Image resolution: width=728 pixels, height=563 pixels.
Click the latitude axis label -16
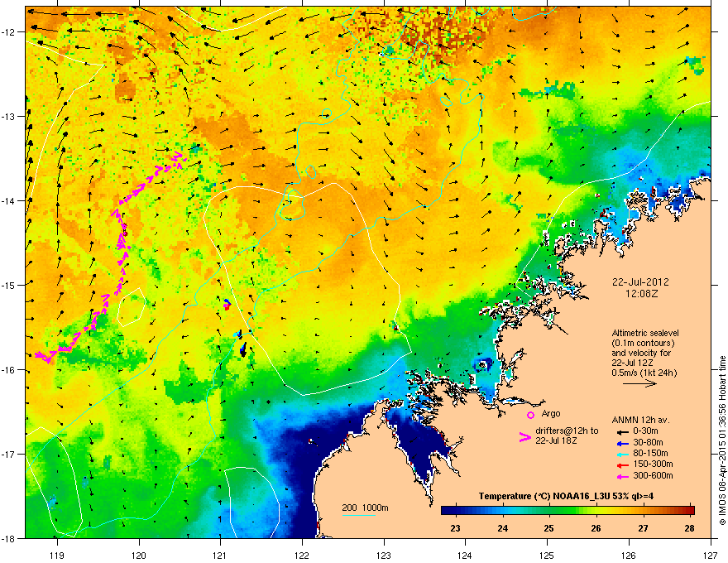pyautogui.click(x=9, y=370)
